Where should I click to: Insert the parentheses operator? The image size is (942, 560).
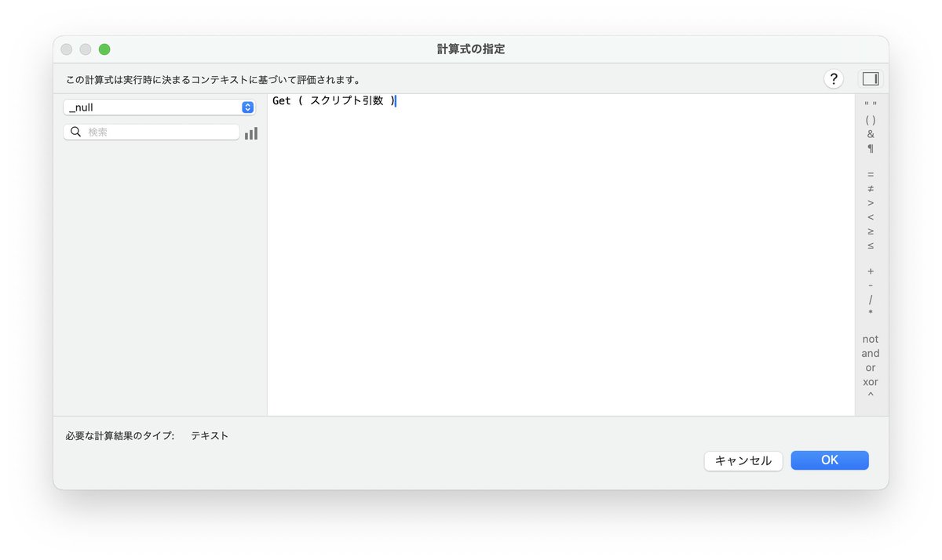871,119
